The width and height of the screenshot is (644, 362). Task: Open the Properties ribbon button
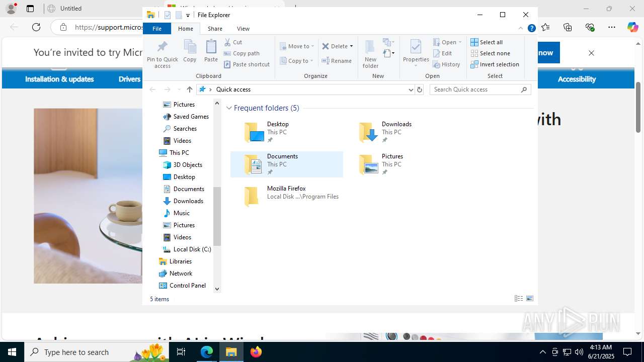(x=416, y=54)
